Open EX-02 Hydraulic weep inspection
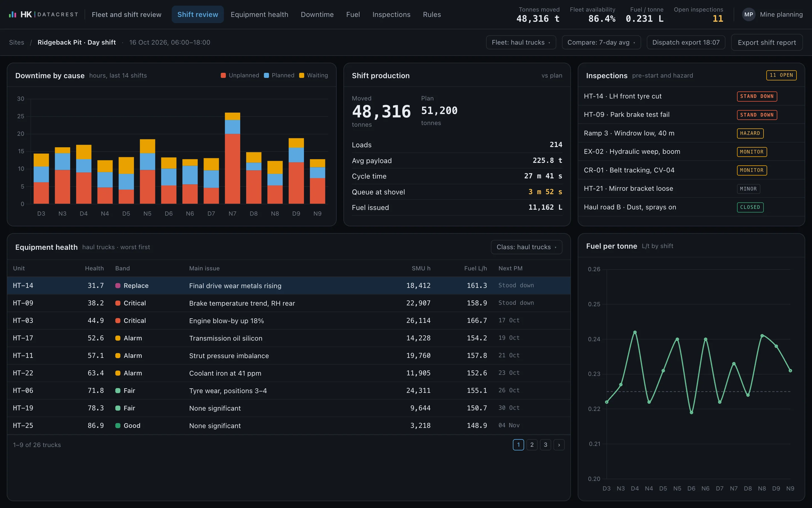This screenshot has height=508, width=812. point(691,152)
